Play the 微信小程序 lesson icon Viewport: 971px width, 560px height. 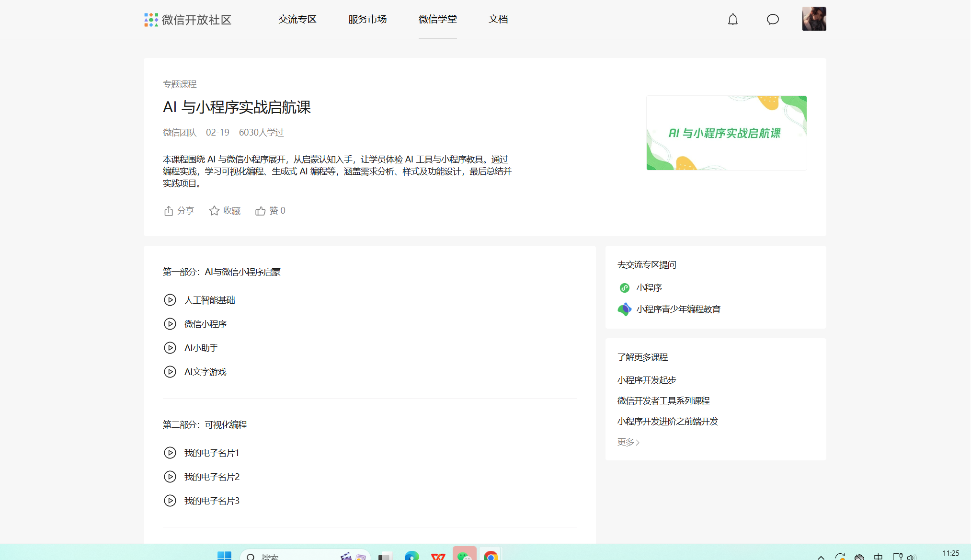click(x=170, y=324)
